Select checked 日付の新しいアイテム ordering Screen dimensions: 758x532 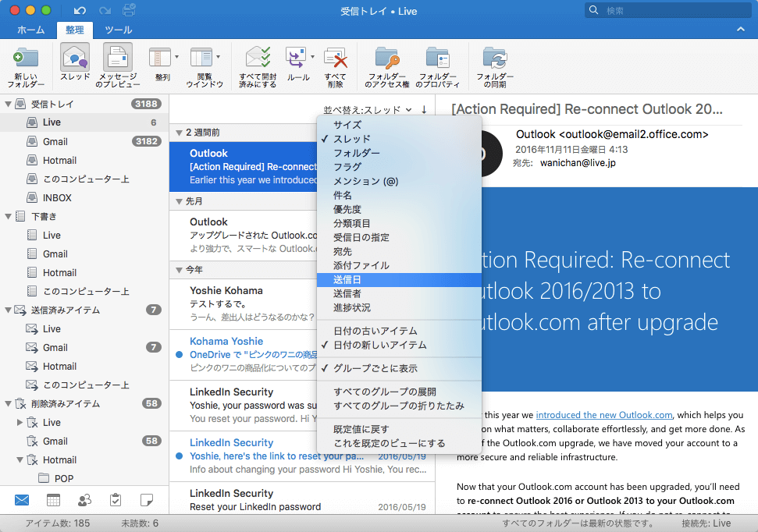tap(400, 345)
